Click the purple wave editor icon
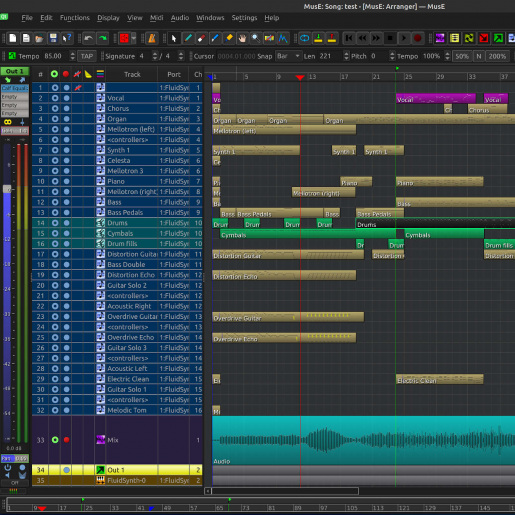515x515 pixels. [440, 38]
